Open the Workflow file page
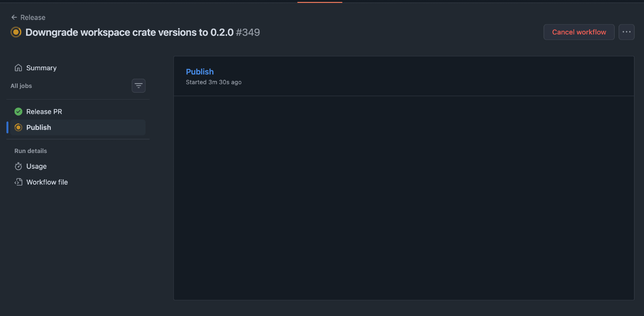The width and height of the screenshot is (644, 316). pyautogui.click(x=47, y=182)
